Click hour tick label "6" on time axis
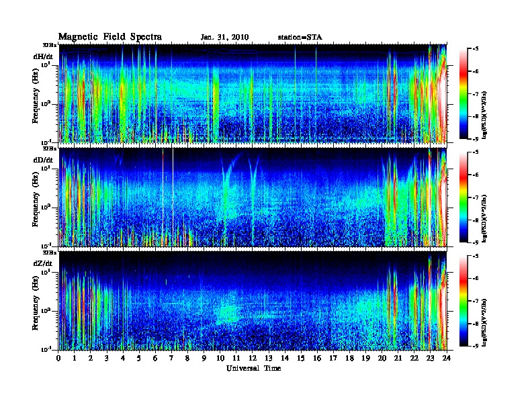532x411 pixels. (x=155, y=358)
